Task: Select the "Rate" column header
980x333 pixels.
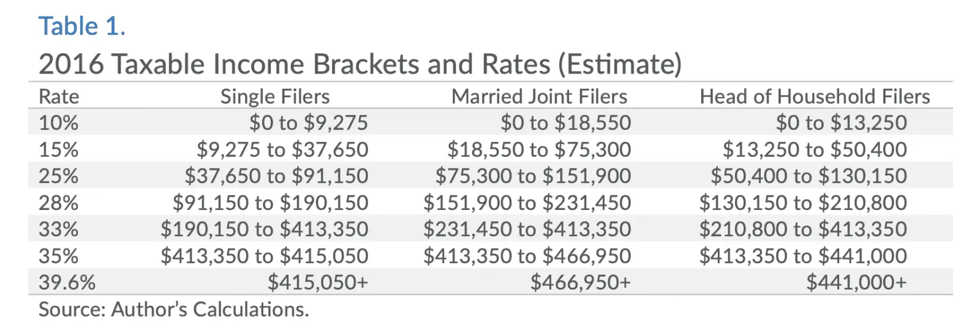Action: [59, 97]
